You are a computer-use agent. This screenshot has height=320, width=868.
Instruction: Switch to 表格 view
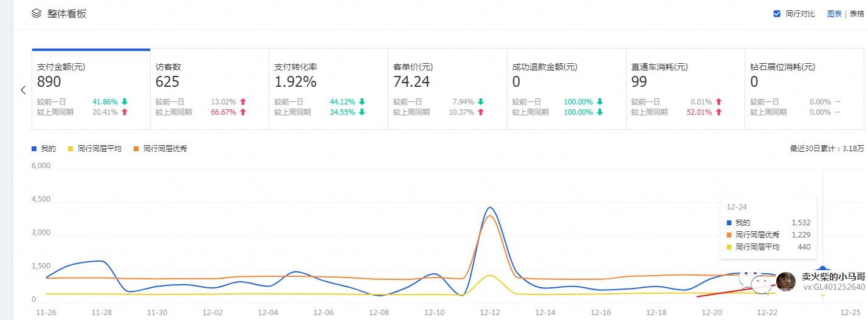pos(856,14)
